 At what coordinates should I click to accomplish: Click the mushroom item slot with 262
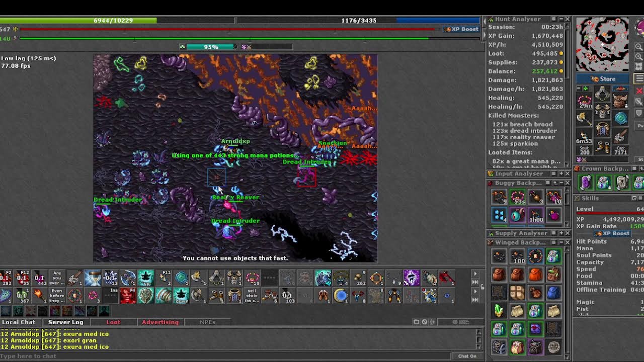coord(359,278)
